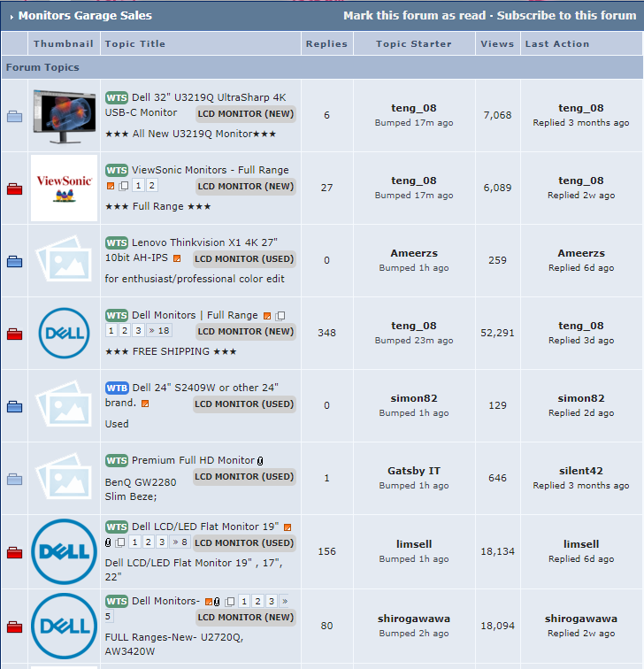Open limsell's profile in Last Action column
Screen dimensions: 644x669
coord(581,544)
